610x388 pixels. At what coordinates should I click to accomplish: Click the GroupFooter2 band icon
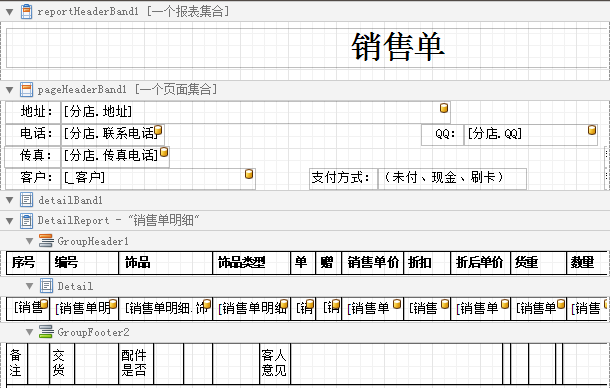(46, 332)
